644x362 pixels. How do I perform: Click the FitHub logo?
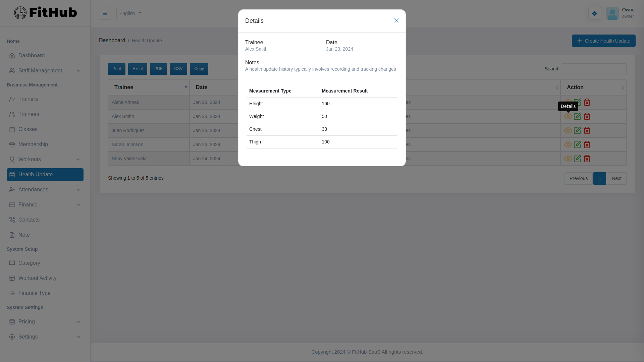coord(45,12)
